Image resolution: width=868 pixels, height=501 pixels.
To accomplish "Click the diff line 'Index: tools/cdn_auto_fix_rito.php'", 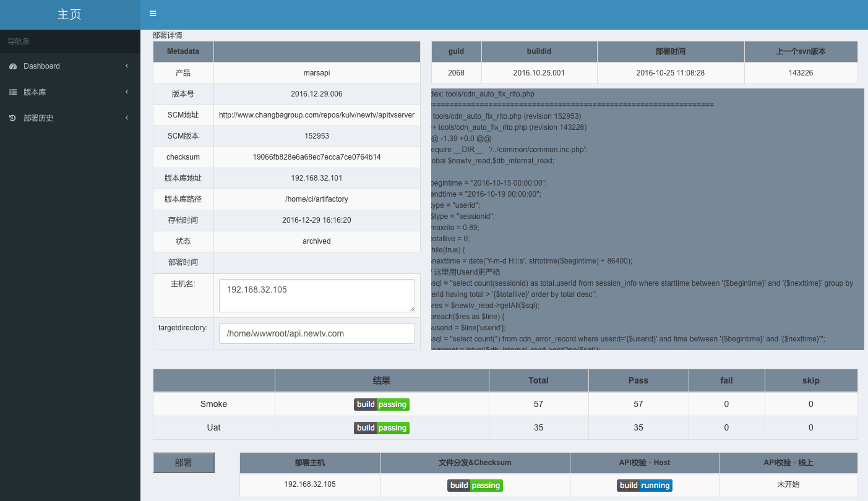I will coord(483,94).
